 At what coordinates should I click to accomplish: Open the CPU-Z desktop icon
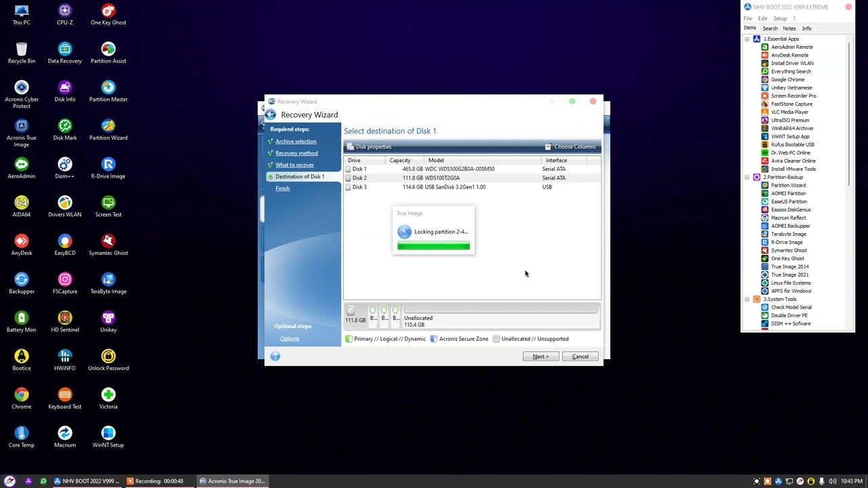[64, 14]
